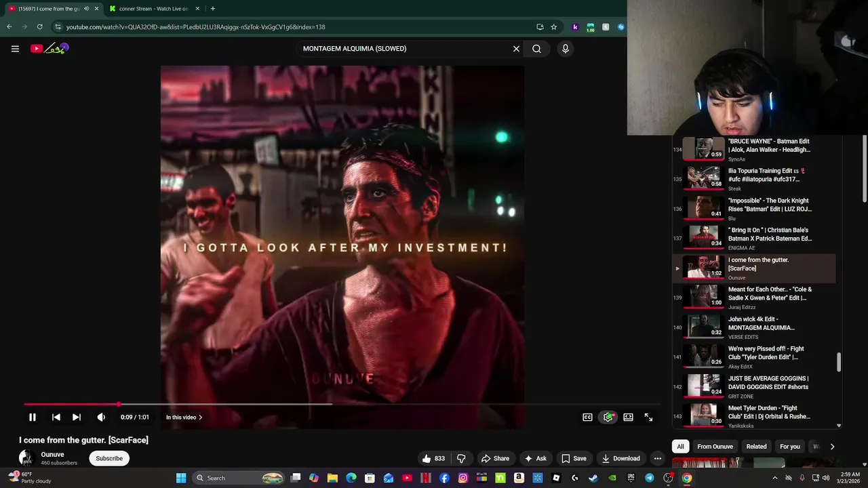Image resolution: width=868 pixels, height=488 pixels.
Task: Toggle closed captions on the player
Action: pyautogui.click(x=588, y=418)
